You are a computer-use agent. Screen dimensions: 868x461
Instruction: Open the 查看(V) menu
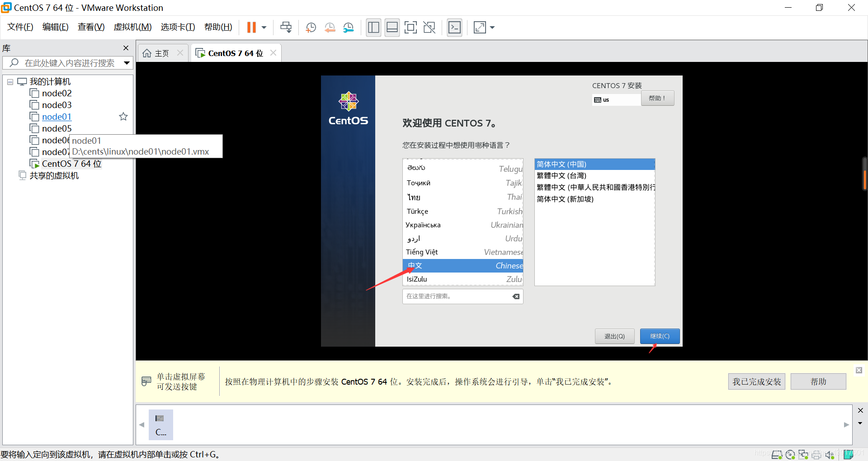(91, 27)
